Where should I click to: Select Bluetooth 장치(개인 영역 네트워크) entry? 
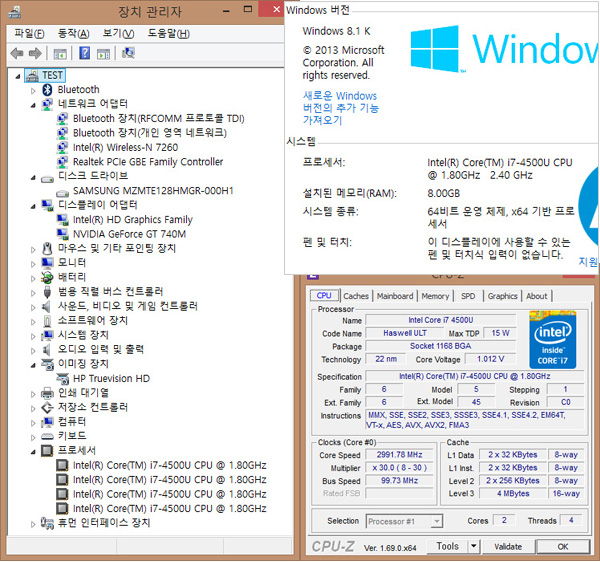(150, 133)
